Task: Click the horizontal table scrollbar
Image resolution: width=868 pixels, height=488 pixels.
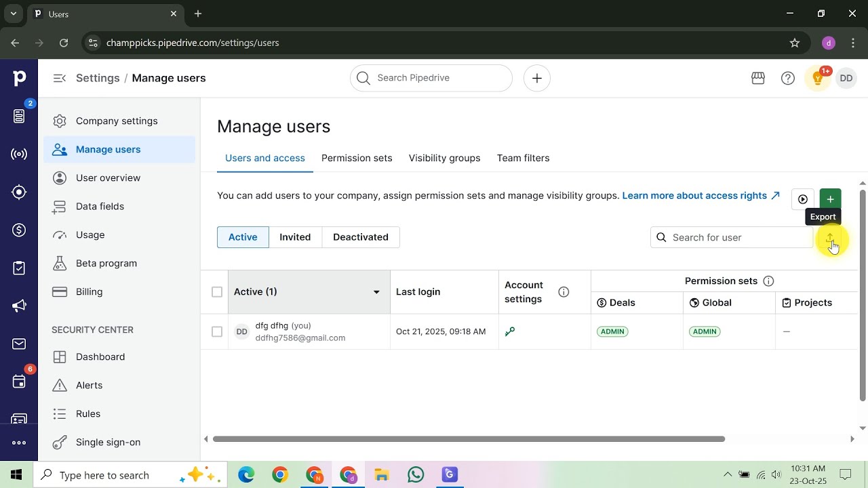Action: pos(469,439)
